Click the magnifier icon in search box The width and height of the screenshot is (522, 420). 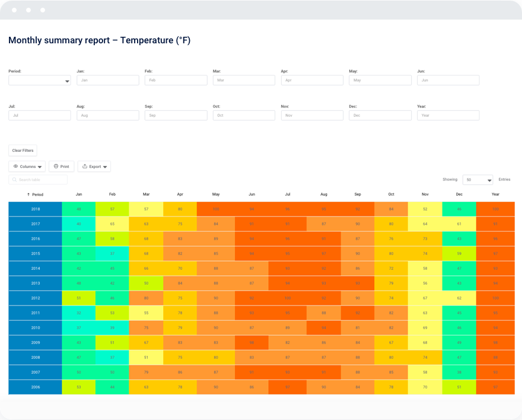pyautogui.click(x=14, y=180)
